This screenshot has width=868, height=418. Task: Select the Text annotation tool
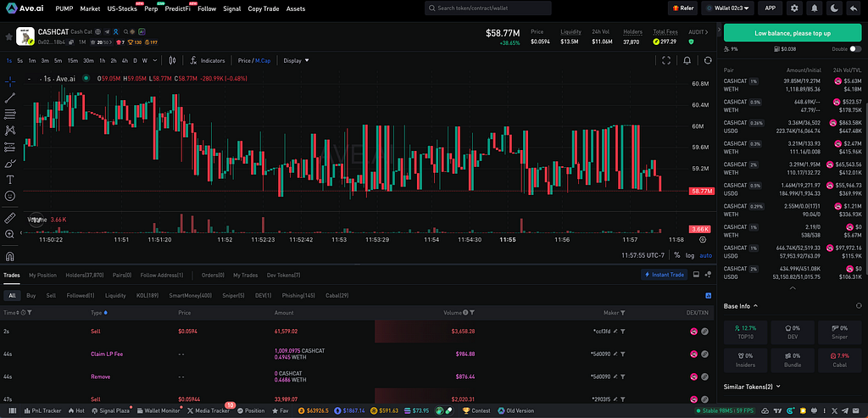pyautogui.click(x=10, y=180)
